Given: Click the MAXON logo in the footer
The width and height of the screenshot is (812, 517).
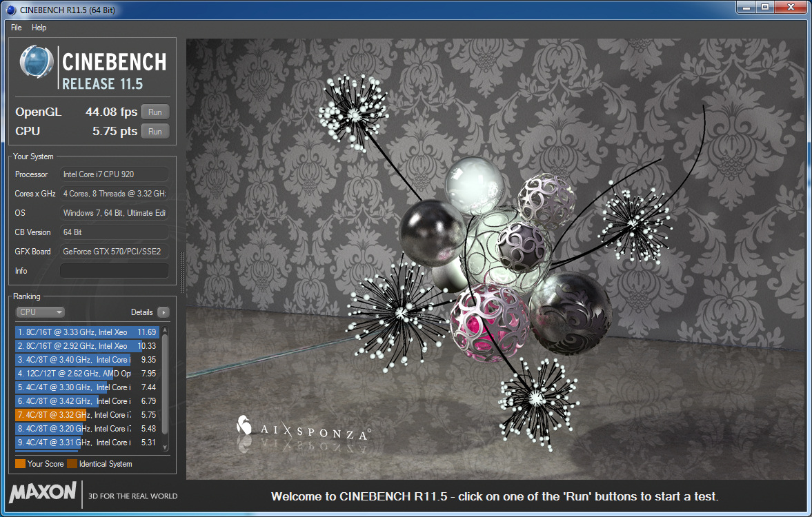Looking at the screenshot, I should (43, 493).
